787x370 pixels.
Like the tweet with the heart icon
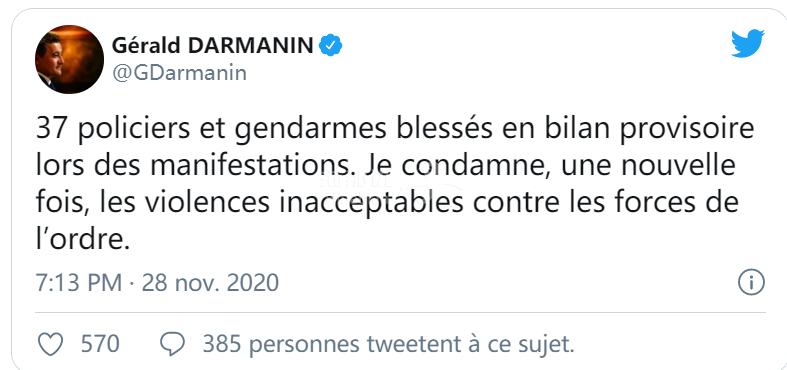click(x=51, y=345)
